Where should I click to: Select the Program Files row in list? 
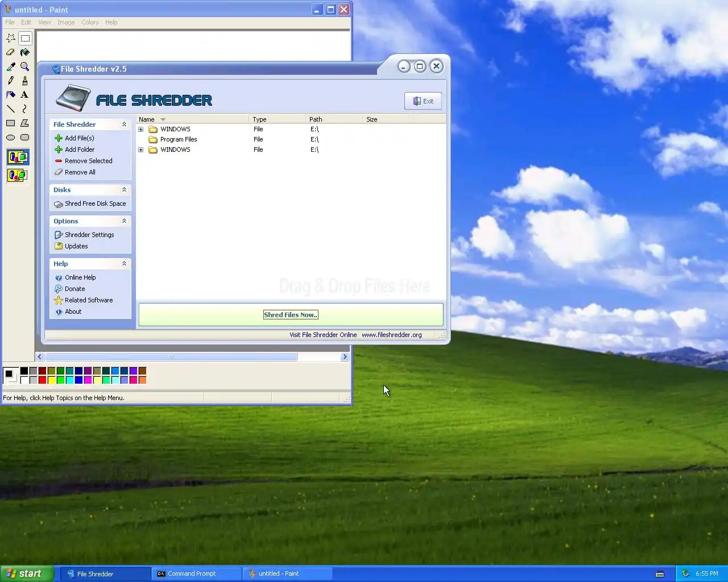tap(291, 139)
